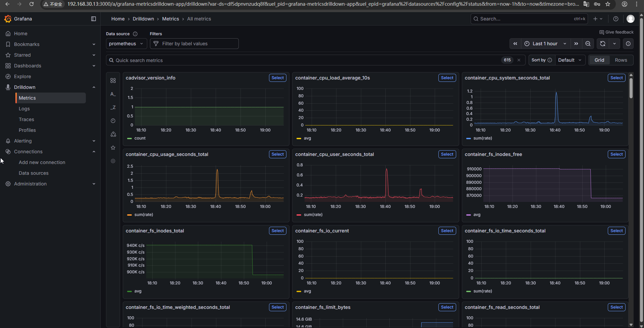Open the help question mark icon

[616, 19]
